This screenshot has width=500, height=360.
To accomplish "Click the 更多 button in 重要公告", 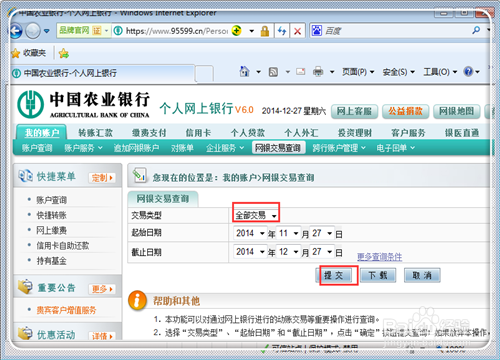I will tap(102, 289).
